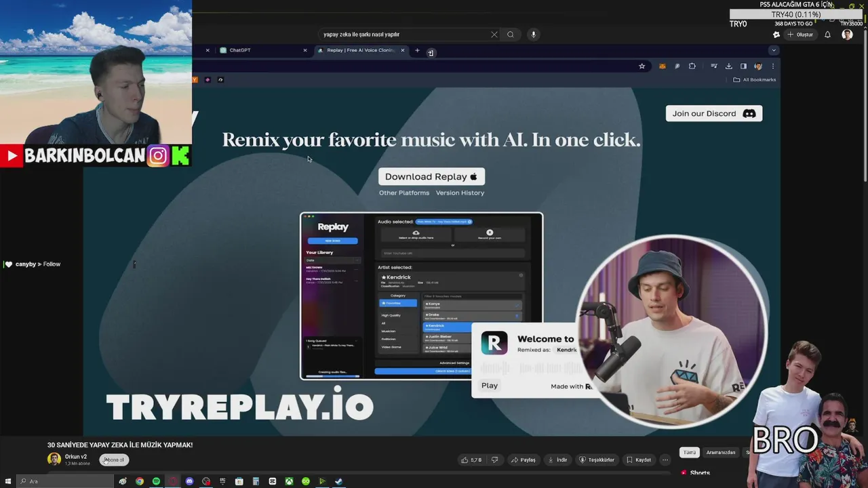868x488 pixels.
Task: Open more actions ellipsis under video
Action: pyautogui.click(x=665, y=460)
